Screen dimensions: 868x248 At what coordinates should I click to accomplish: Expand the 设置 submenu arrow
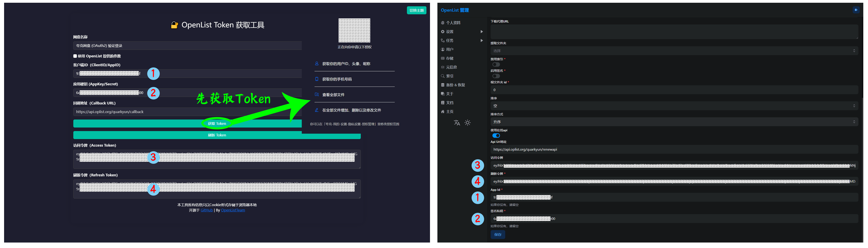482,32
